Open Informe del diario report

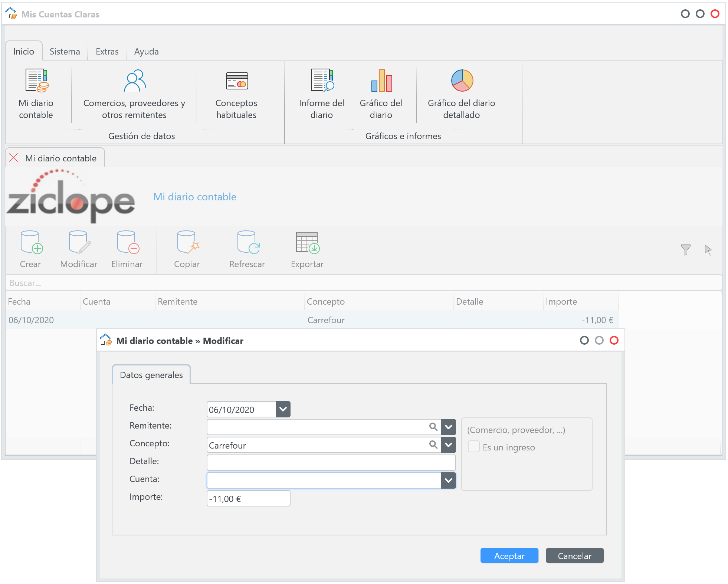(x=322, y=81)
